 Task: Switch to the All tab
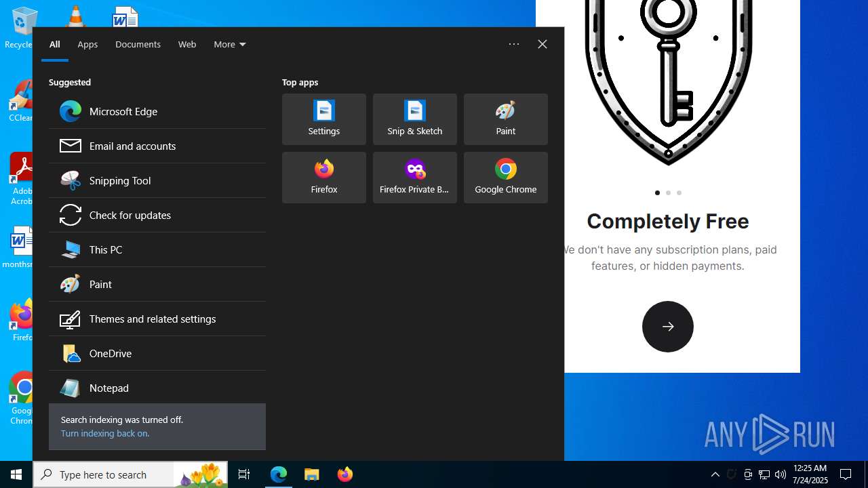[55, 44]
